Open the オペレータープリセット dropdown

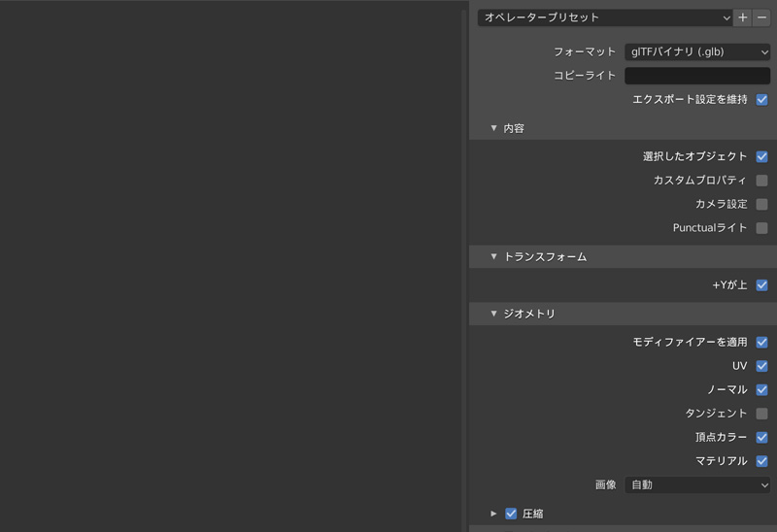pyautogui.click(x=604, y=17)
